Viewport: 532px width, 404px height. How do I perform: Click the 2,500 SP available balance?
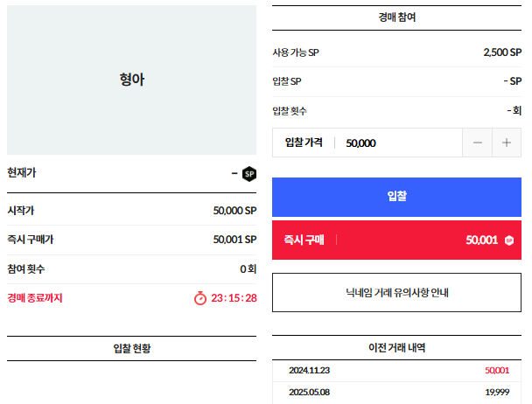point(501,52)
